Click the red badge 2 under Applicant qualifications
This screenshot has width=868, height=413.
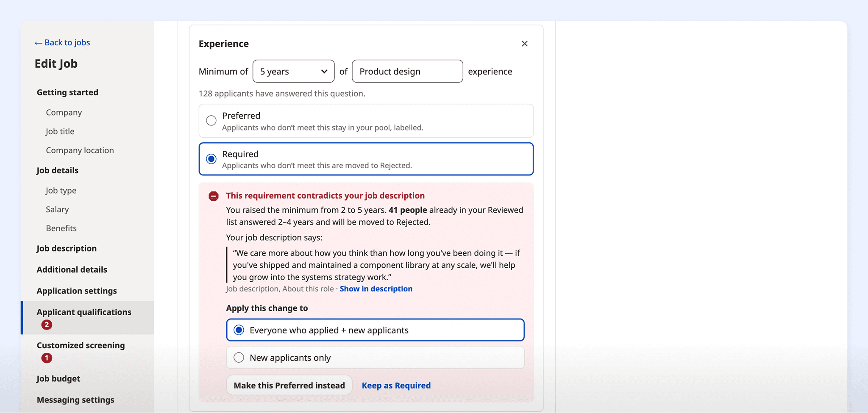pos(47,325)
